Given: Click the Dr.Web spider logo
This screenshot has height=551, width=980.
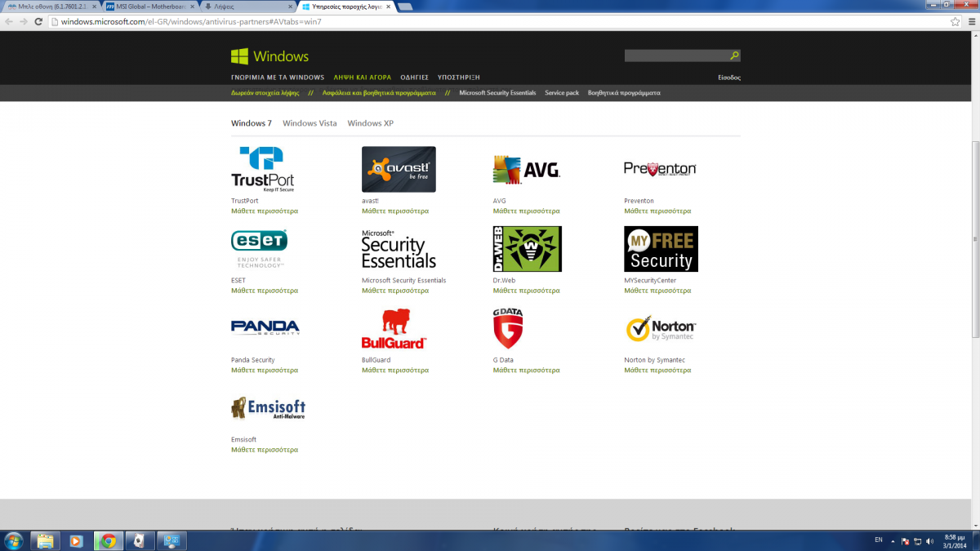Looking at the screenshot, I should tap(528, 249).
